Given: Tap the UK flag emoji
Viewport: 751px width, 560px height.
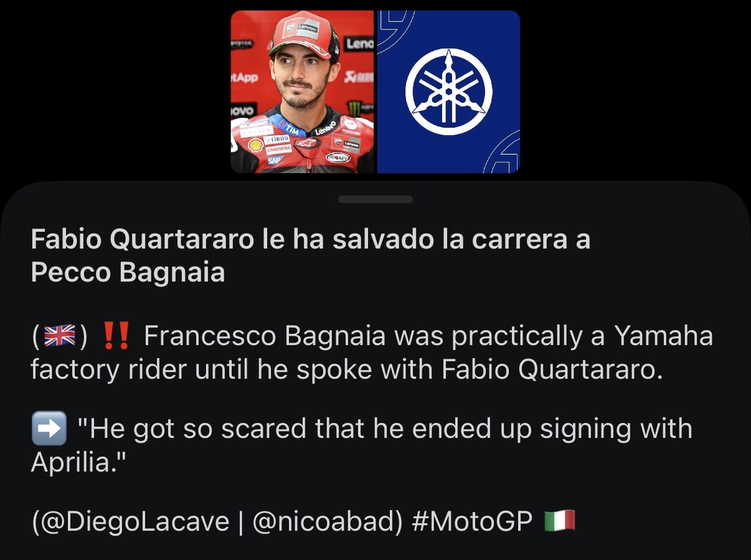Looking at the screenshot, I should point(60,336).
